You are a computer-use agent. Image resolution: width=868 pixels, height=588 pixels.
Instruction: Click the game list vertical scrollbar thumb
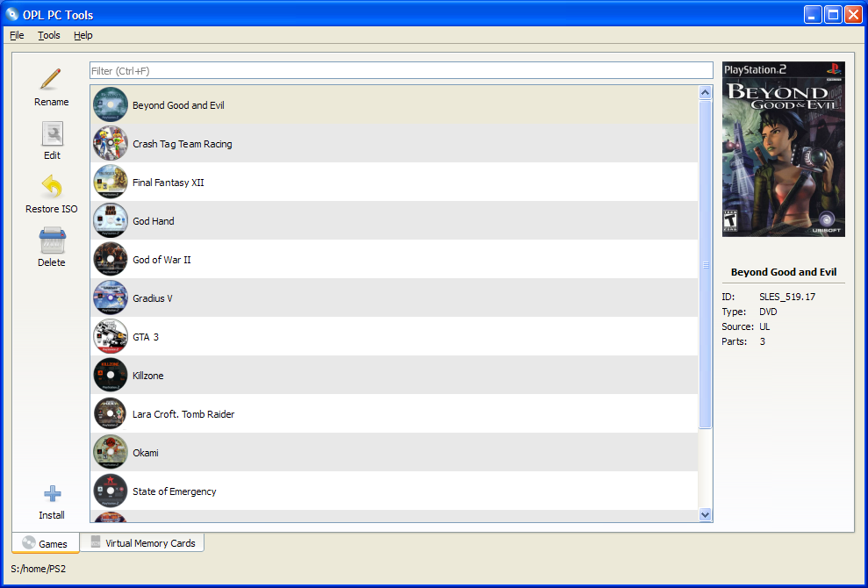coord(705,265)
